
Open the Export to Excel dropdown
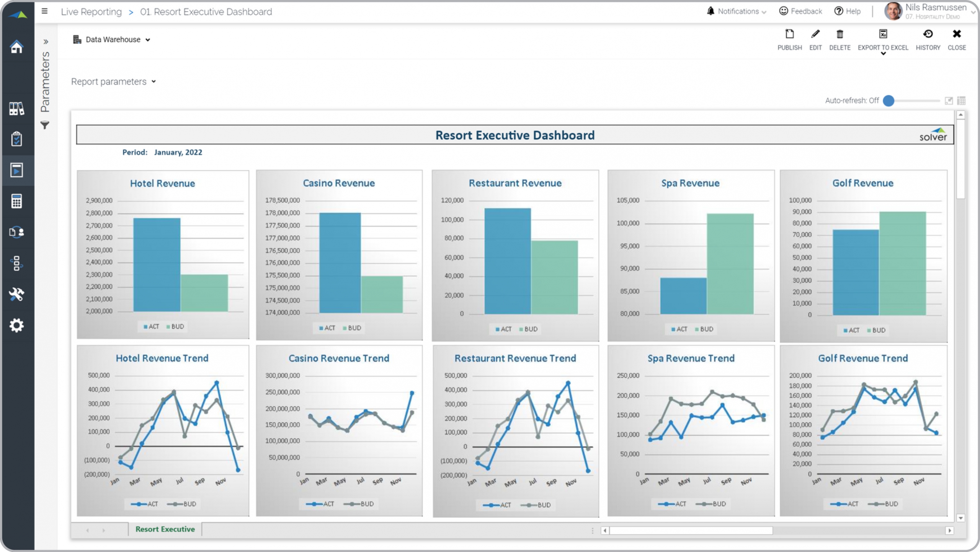click(883, 53)
